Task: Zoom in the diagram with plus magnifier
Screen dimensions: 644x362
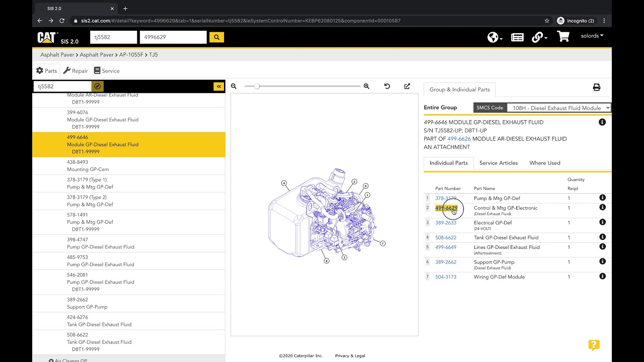Action: tap(366, 86)
